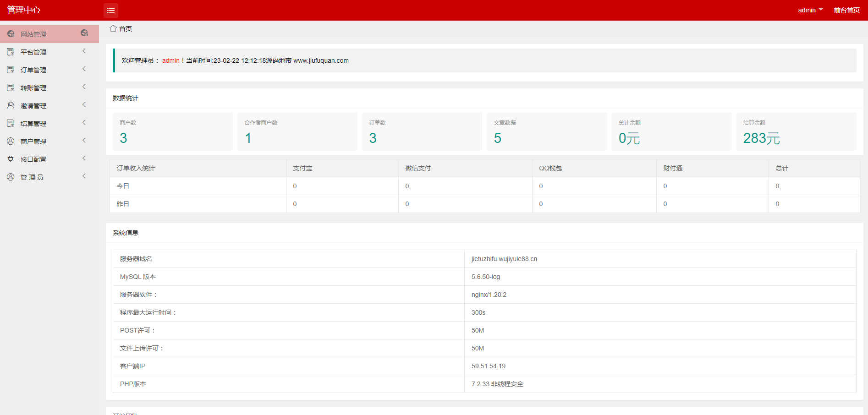Select the 网站管理 menu item
Viewport: 868px width, 415px height.
coord(33,34)
